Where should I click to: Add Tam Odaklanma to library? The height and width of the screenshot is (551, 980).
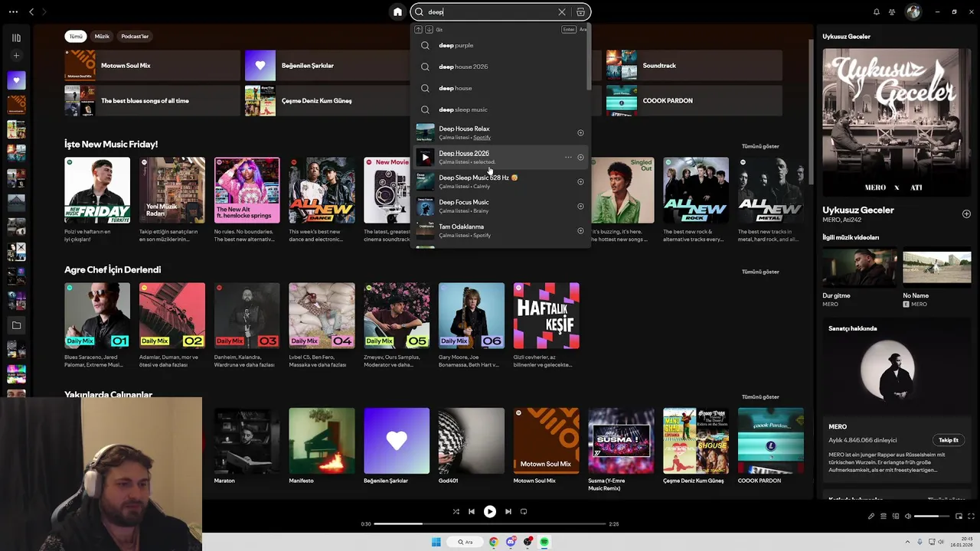(x=580, y=231)
